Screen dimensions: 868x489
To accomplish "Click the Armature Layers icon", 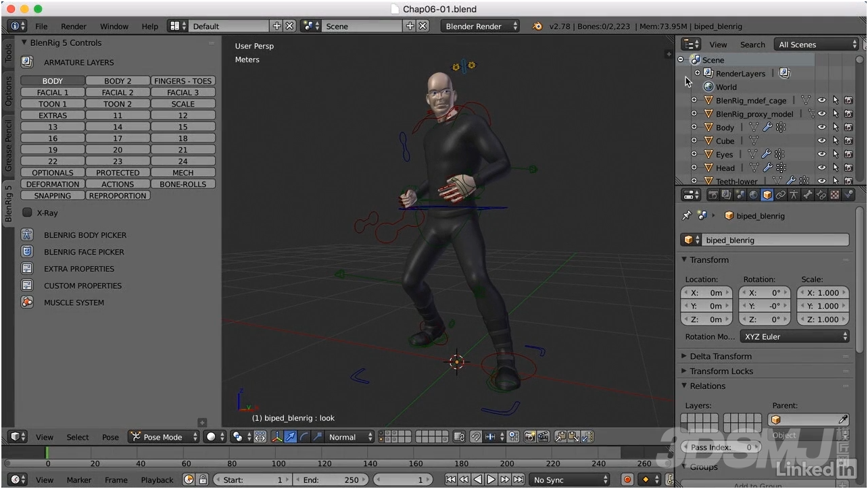I will click(27, 62).
